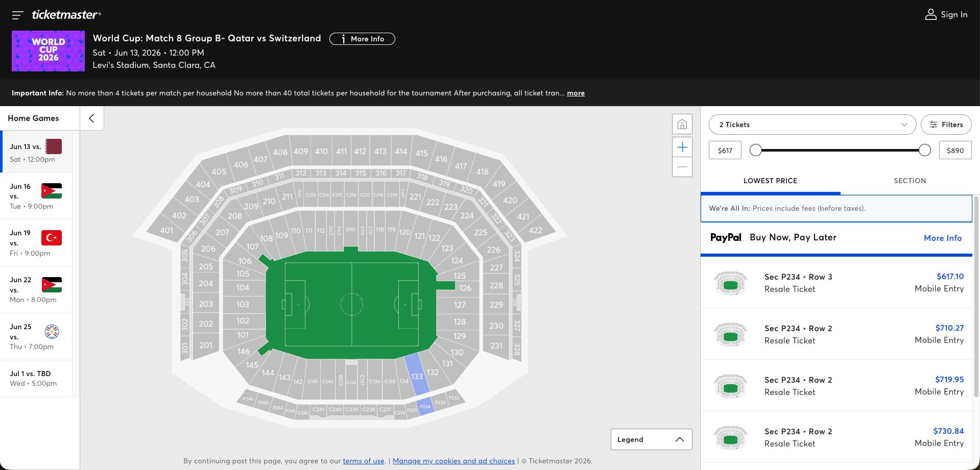The image size is (980, 470).
Task: Zoom out the seat map with the minus
Action: pyautogui.click(x=682, y=167)
